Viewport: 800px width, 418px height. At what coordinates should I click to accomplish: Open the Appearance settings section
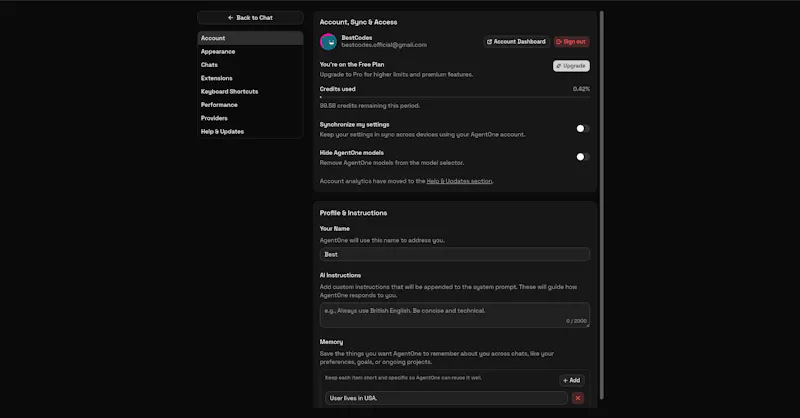coord(250,52)
